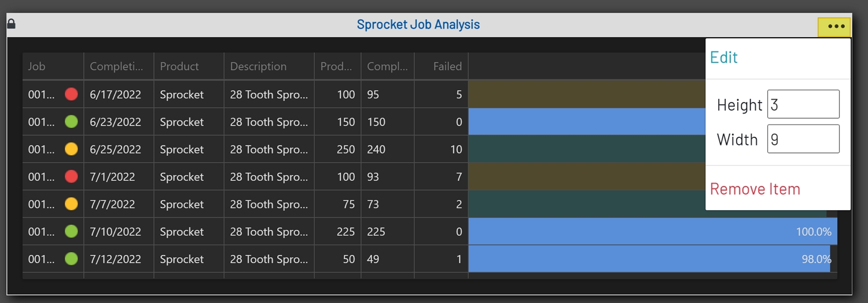Sort by the Failed column header
The image size is (868, 303).
(x=447, y=67)
